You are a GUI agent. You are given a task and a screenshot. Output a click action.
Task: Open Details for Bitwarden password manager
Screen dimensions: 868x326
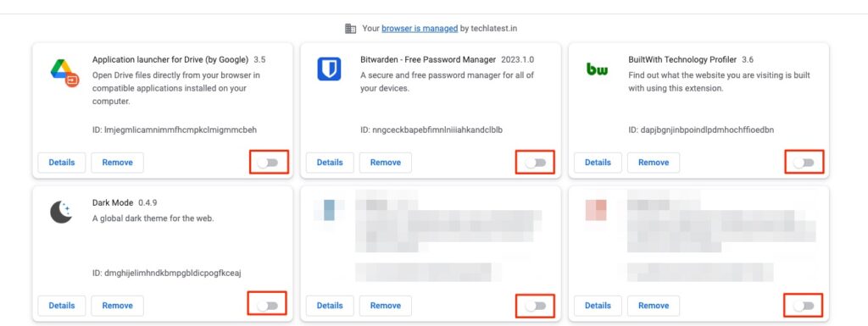click(330, 163)
